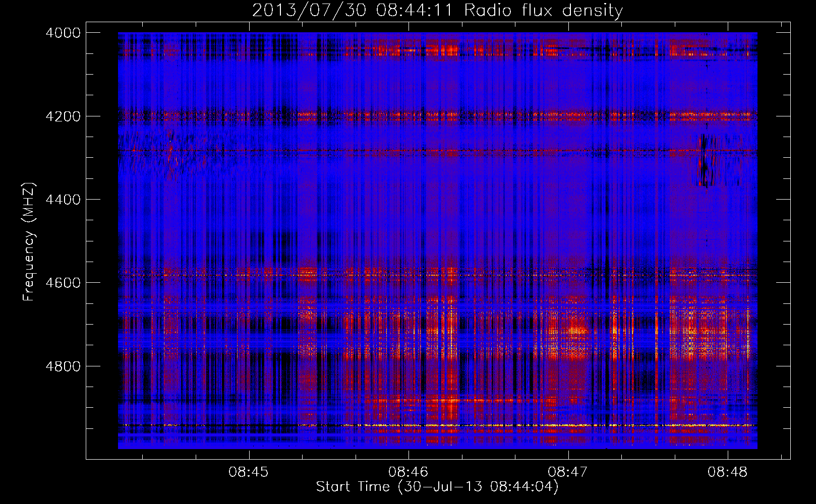
Task: Click the x-axis label "Start Time (30-Jul-13 08:44:04)"
Action: pyautogui.click(x=437, y=487)
